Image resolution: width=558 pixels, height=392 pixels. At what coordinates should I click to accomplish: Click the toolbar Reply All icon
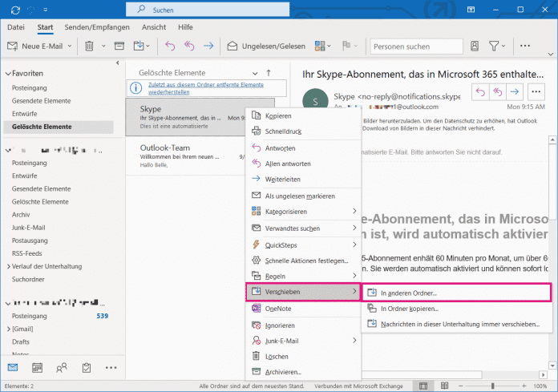(189, 46)
